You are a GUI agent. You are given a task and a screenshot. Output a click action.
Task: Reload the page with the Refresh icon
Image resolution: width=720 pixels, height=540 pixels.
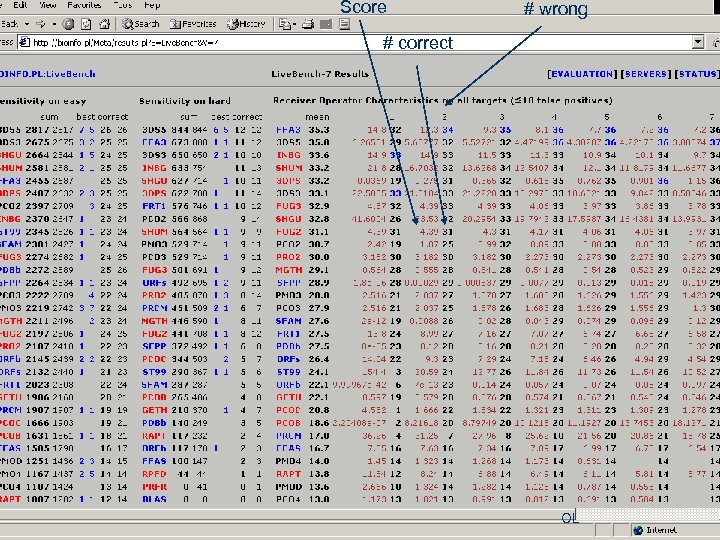coord(86,24)
